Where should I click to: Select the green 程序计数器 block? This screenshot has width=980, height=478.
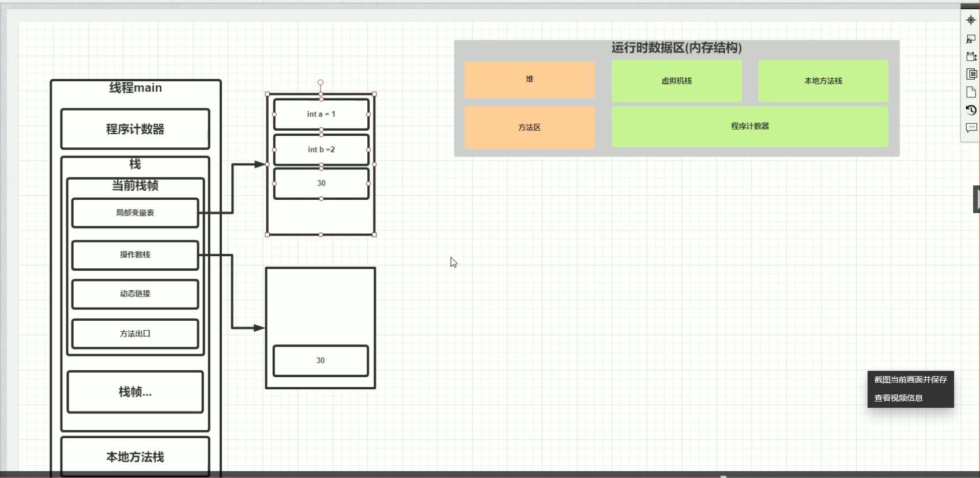(x=750, y=126)
